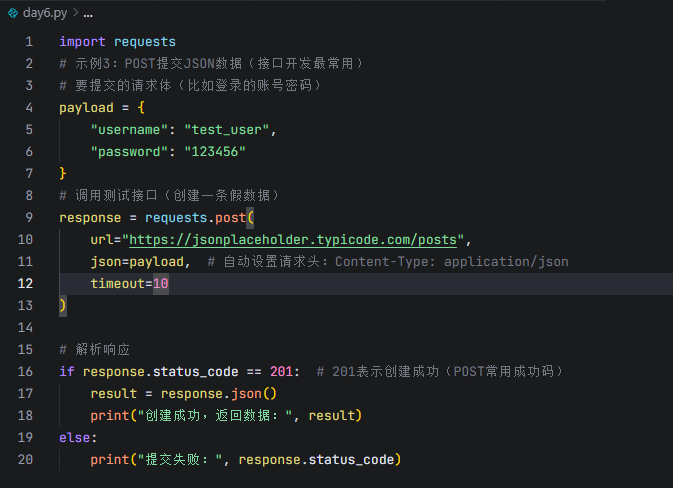The width and height of the screenshot is (673, 488).
Task: Click the "123456" string value
Action: (x=215, y=152)
